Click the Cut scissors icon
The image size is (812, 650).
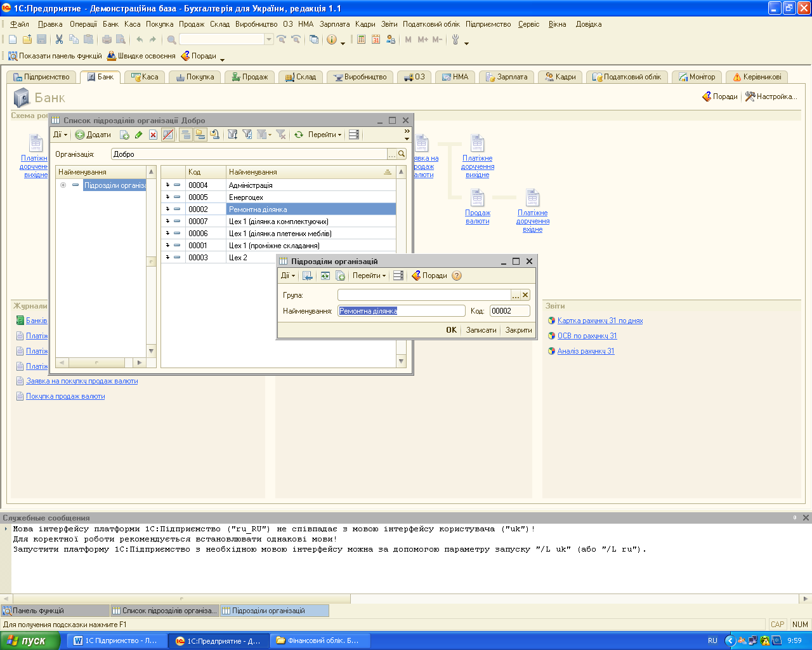[59, 39]
